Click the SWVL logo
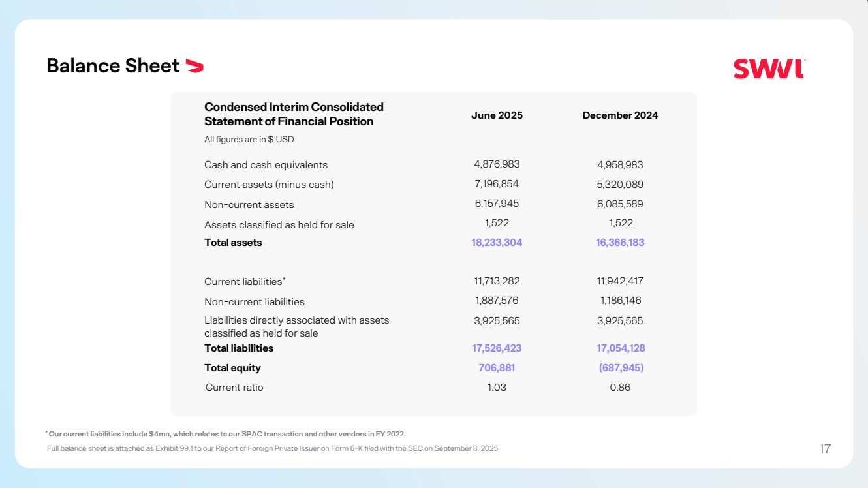This screenshot has height=488, width=868. [769, 69]
